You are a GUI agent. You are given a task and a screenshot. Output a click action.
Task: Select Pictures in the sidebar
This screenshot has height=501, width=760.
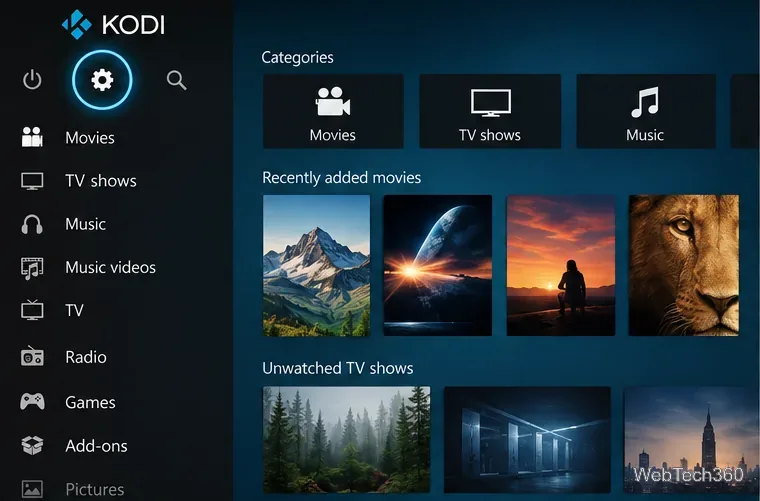pyautogui.click(x=95, y=489)
